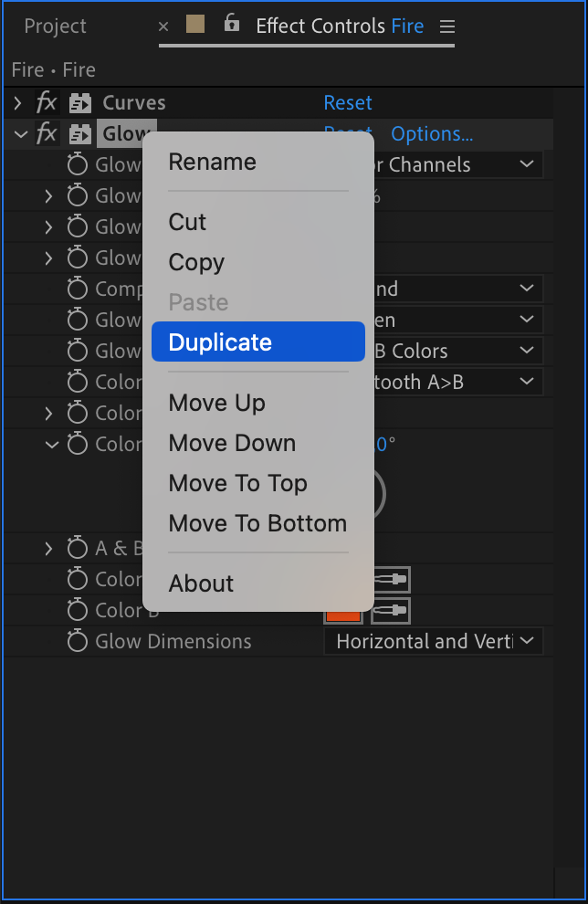Choose Move To Bottom in context menu
Viewport: 588px width, 904px height.
coord(257,523)
